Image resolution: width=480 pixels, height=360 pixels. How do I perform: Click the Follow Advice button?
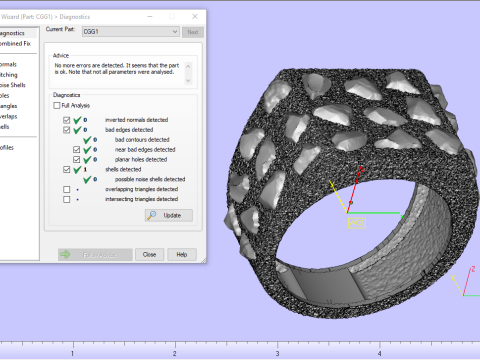[x=95, y=255]
